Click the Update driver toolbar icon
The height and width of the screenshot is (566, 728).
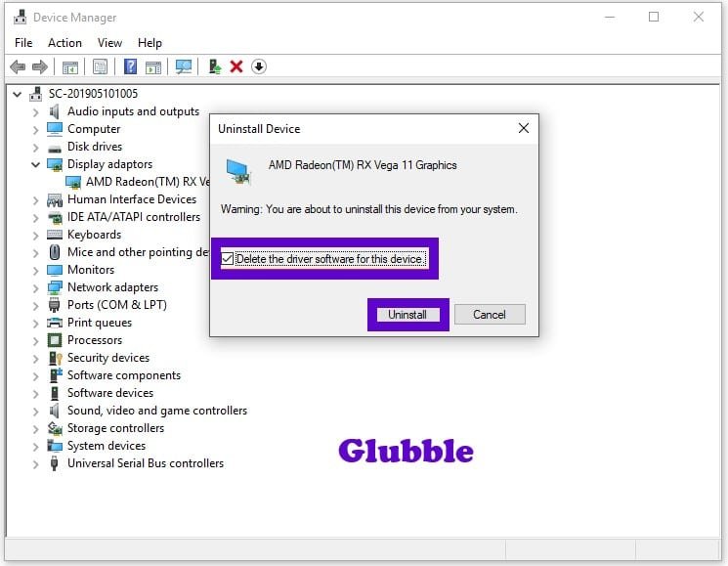click(215, 66)
